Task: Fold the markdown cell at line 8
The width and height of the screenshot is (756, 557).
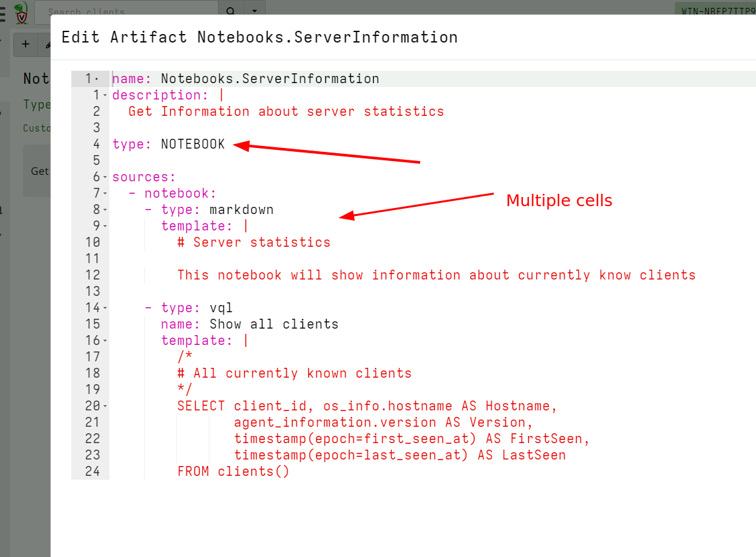Action: (105, 209)
